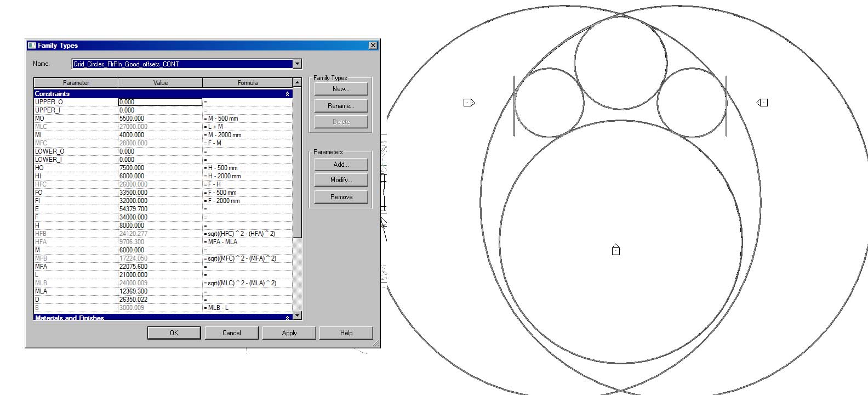Click the right elevation marker in the drawing
The image size is (868, 395).
click(x=762, y=103)
